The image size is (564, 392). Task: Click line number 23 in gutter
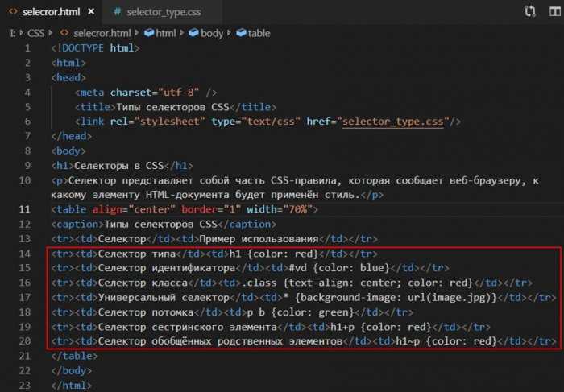[25, 386]
